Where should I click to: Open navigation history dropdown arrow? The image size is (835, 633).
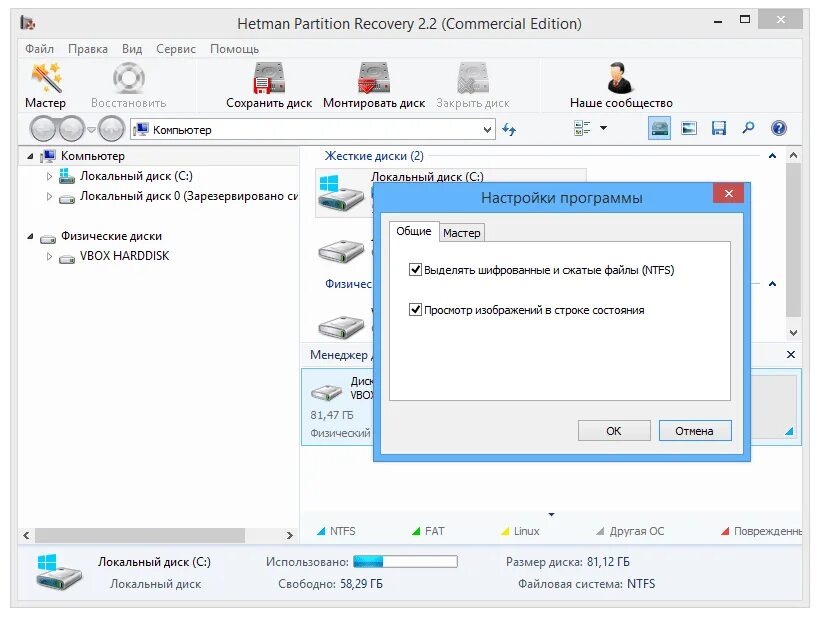click(x=91, y=129)
